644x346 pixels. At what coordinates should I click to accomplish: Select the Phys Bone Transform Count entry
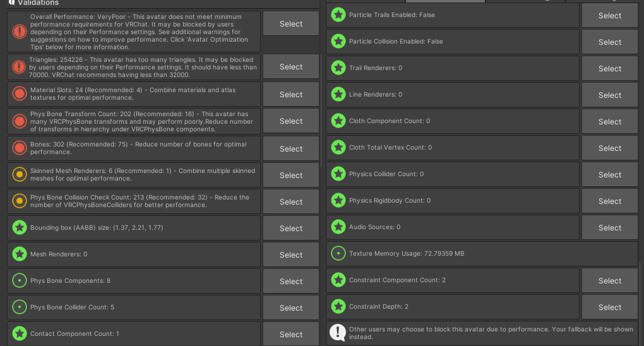[291, 121]
